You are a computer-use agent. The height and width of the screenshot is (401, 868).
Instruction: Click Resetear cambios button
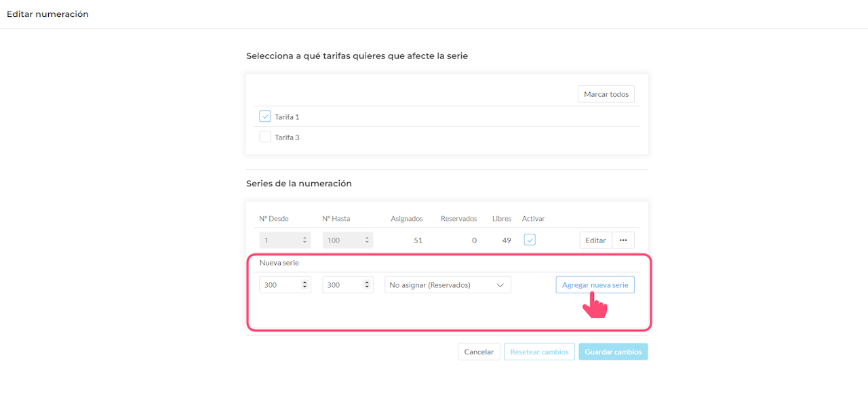click(540, 352)
